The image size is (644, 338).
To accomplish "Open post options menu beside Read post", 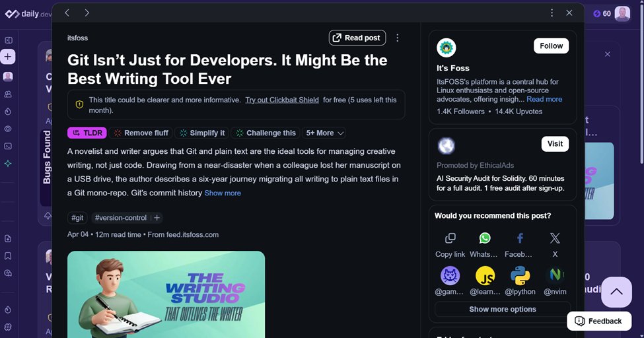I will (397, 38).
